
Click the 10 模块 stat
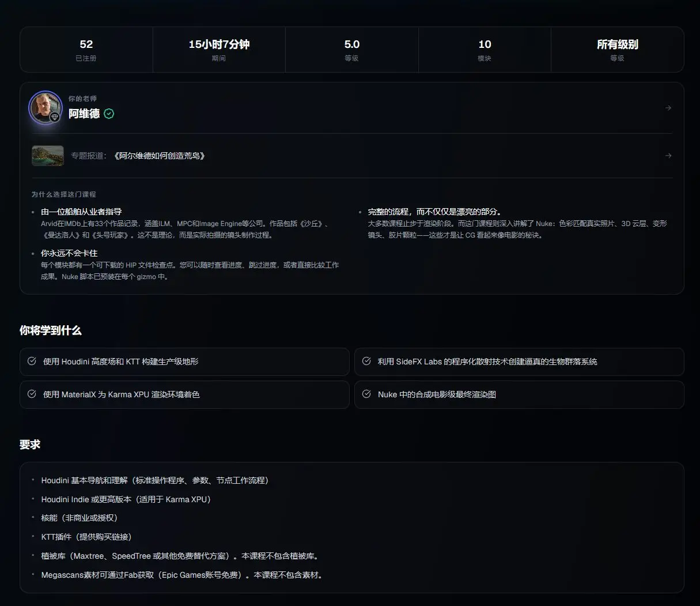coord(485,50)
